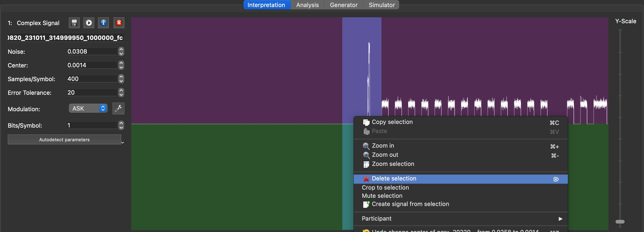The height and width of the screenshot is (232, 644).
Task: Select Delete selection menu entry
Action: tap(461, 179)
